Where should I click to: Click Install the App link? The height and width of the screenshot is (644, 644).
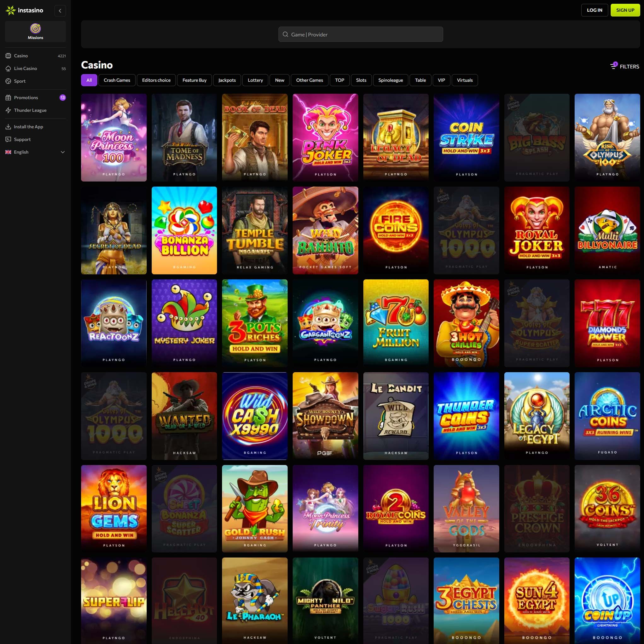(x=35, y=127)
